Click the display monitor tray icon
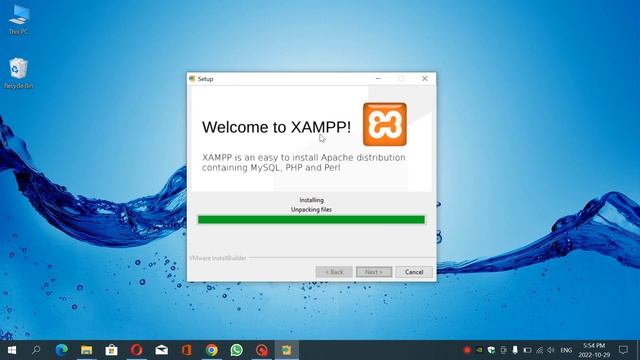Viewport: 640px width, 360px height. [x=504, y=350]
